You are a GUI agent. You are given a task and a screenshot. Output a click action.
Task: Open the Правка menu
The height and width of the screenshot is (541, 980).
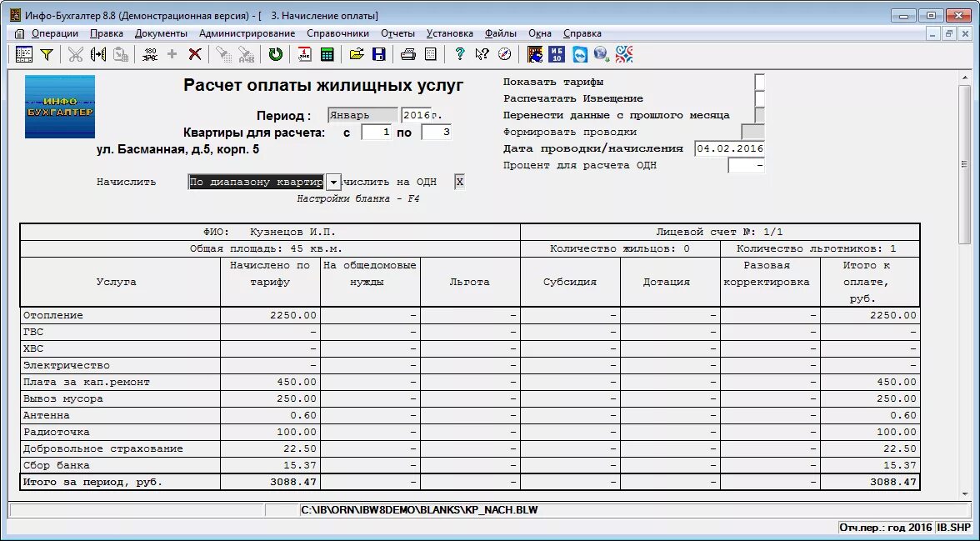pyautogui.click(x=107, y=34)
